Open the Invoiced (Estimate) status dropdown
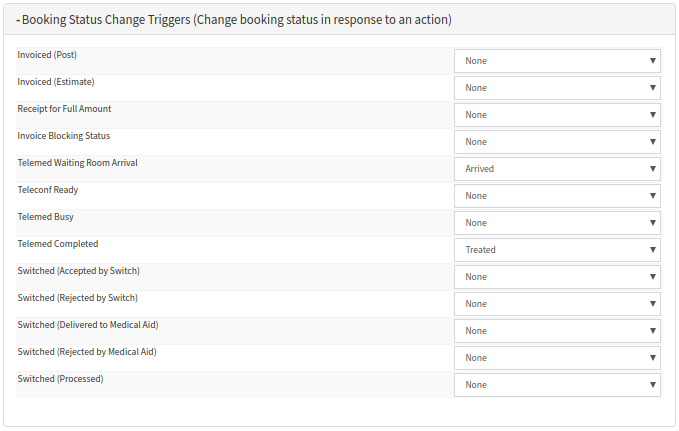Image resolution: width=679 pixels, height=431 pixels. coord(557,88)
